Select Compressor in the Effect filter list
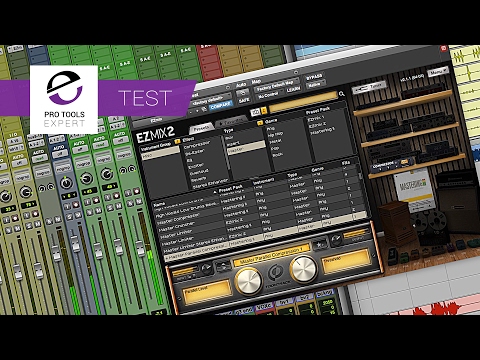 coord(197,145)
